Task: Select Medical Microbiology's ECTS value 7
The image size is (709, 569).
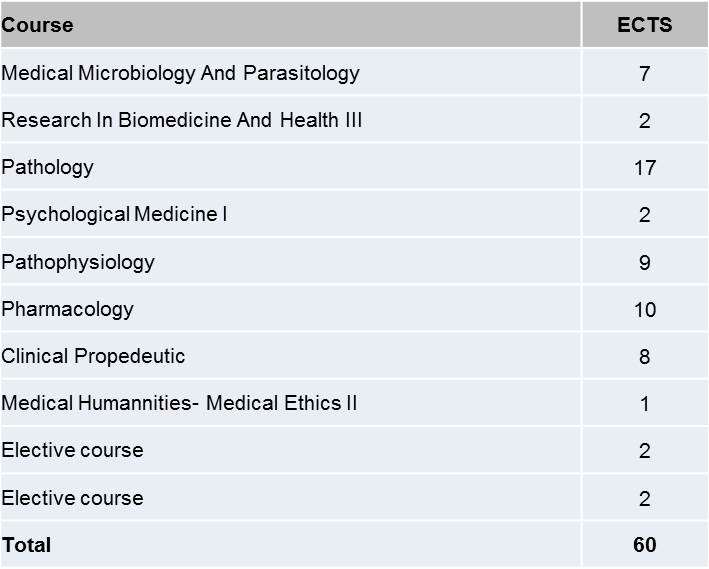Action: 644,74
